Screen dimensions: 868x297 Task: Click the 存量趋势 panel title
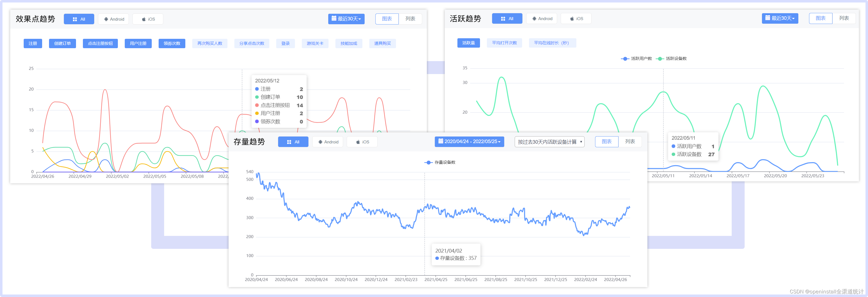click(x=249, y=142)
